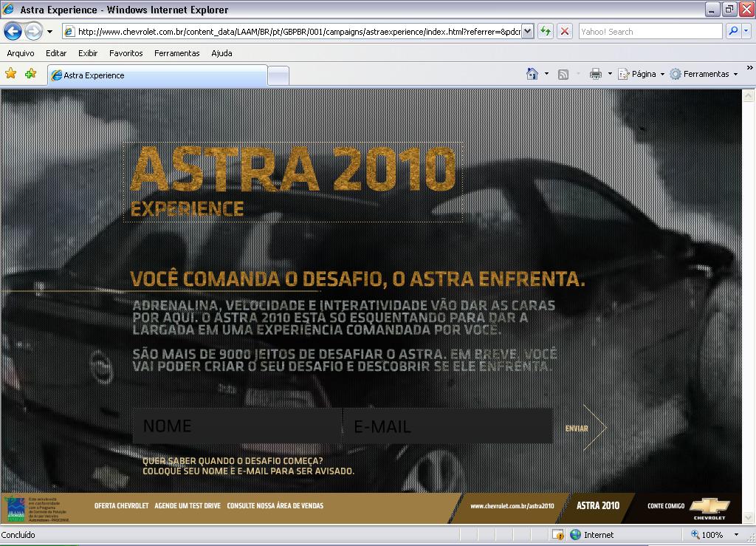The width and height of the screenshot is (756, 546).
Task: Click the search magnifier icon
Action: 733,31
